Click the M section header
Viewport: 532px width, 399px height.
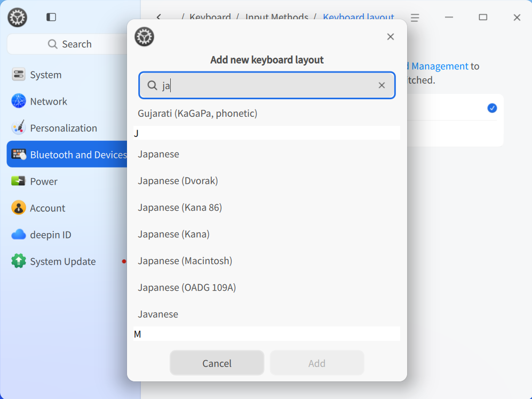click(x=267, y=334)
